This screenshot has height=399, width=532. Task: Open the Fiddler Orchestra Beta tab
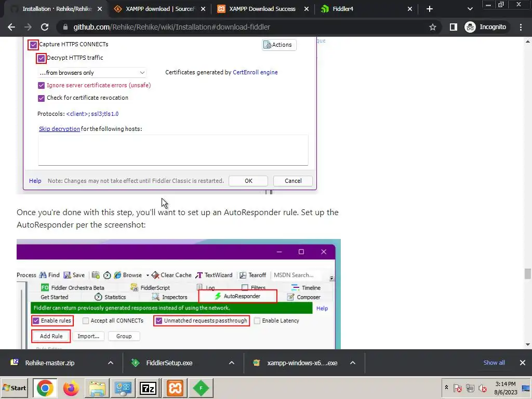[73, 288]
